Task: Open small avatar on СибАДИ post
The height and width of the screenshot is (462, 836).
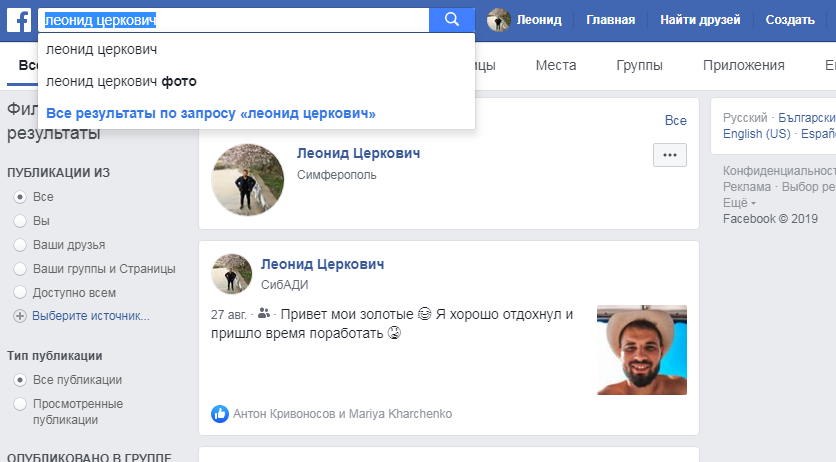Action: tap(231, 274)
